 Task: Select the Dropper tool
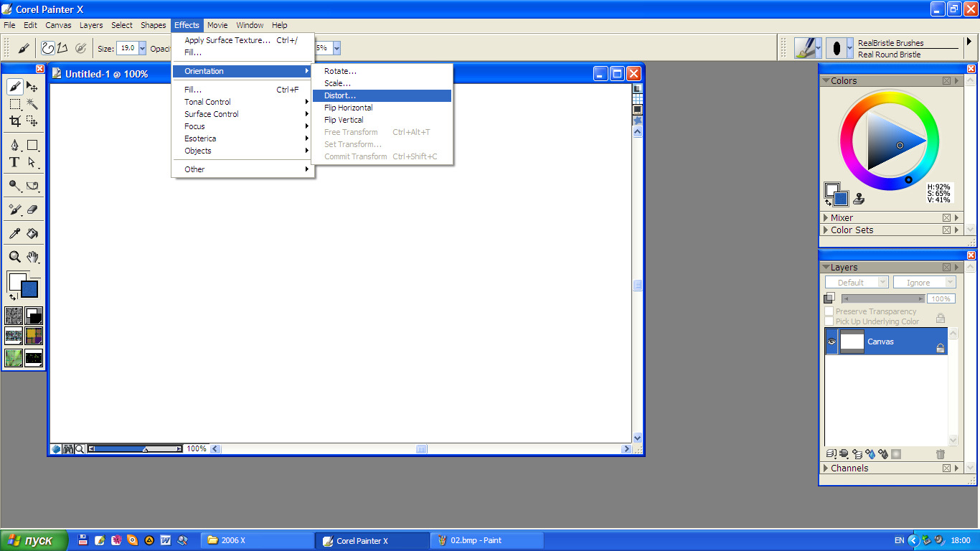click(x=14, y=233)
